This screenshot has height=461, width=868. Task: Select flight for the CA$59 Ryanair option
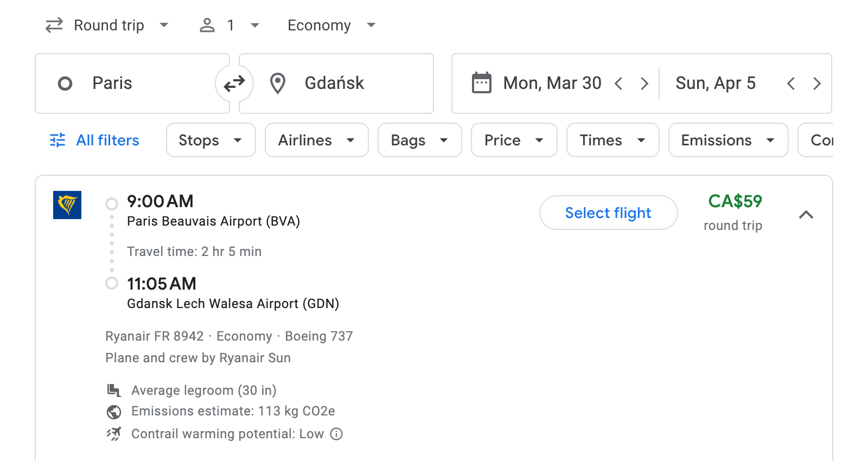(608, 213)
